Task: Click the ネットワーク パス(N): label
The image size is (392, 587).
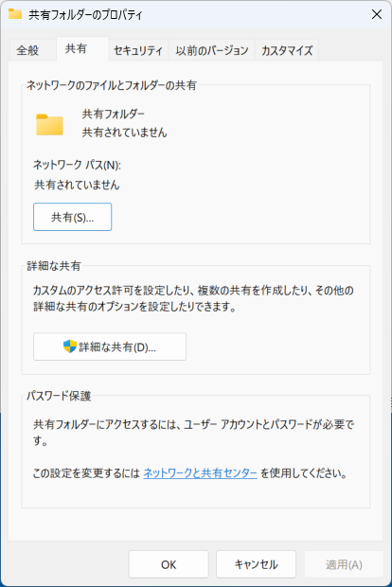Action: (77, 165)
